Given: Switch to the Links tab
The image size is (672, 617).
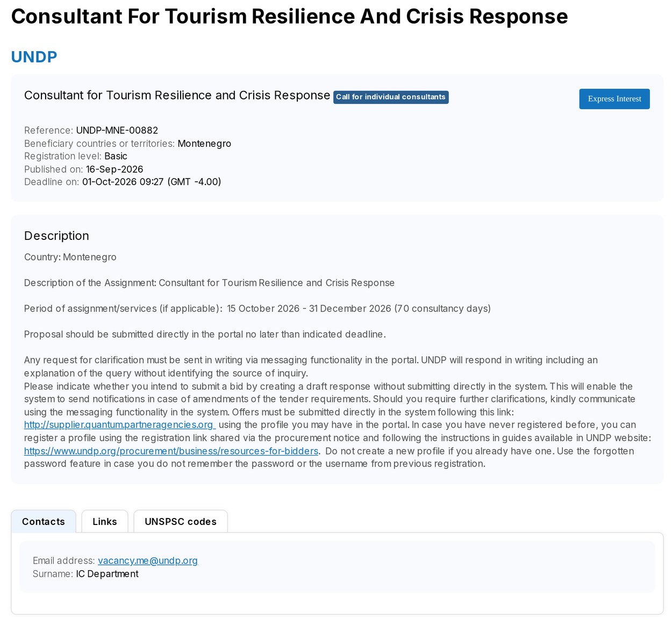Looking at the screenshot, I should 105,522.
